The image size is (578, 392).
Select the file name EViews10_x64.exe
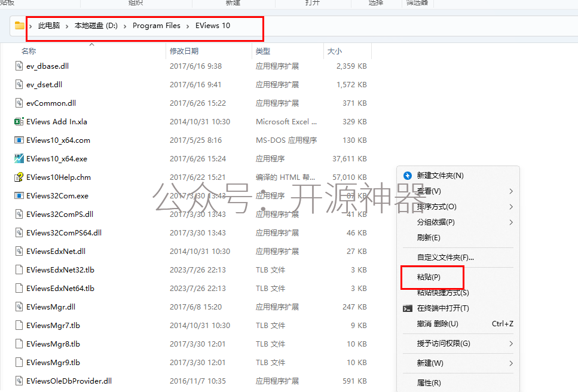pos(57,159)
